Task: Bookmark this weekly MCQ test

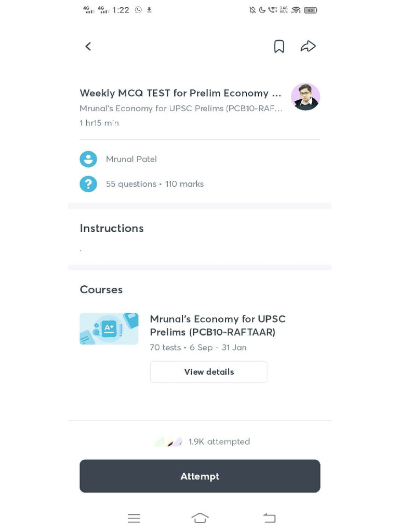Action: [x=279, y=47]
